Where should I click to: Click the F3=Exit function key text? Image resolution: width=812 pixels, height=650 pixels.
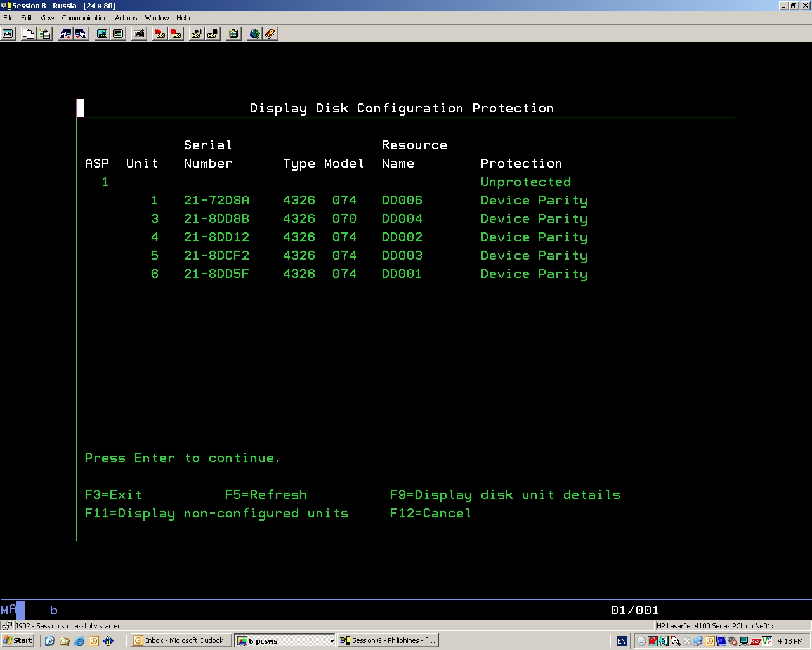click(x=114, y=494)
